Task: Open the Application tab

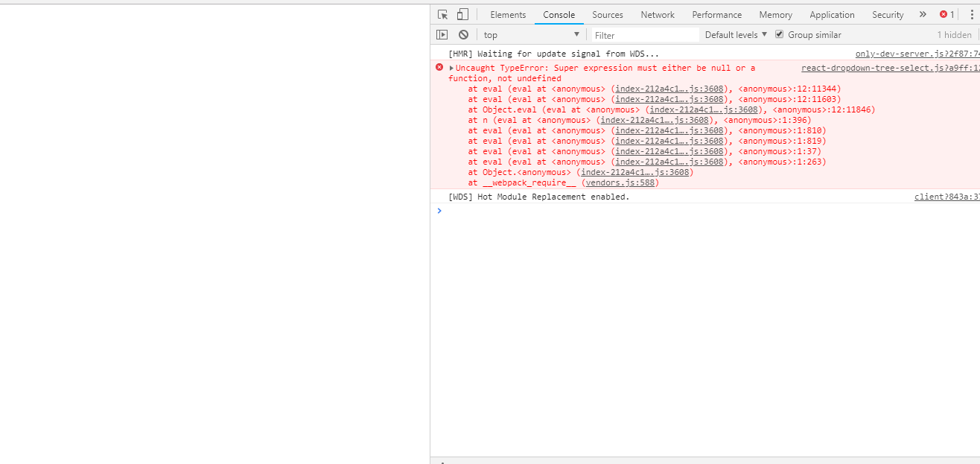Action: point(832,15)
